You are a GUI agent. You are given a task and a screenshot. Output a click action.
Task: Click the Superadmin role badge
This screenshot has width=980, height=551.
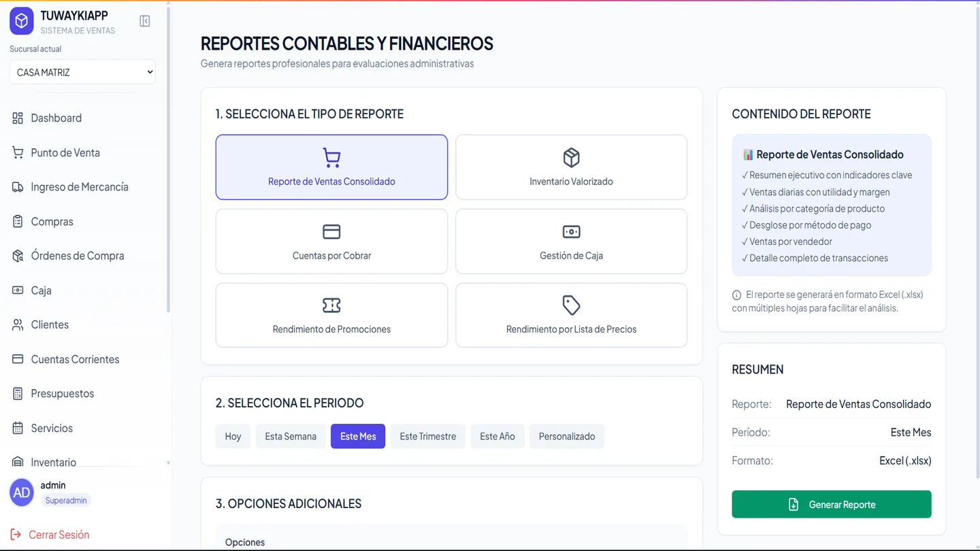pyautogui.click(x=66, y=501)
